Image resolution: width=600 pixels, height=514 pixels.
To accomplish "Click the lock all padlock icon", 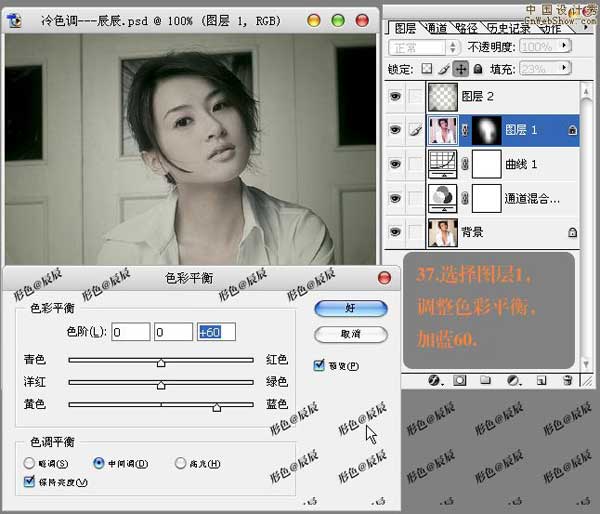I will (x=477, y=69).
